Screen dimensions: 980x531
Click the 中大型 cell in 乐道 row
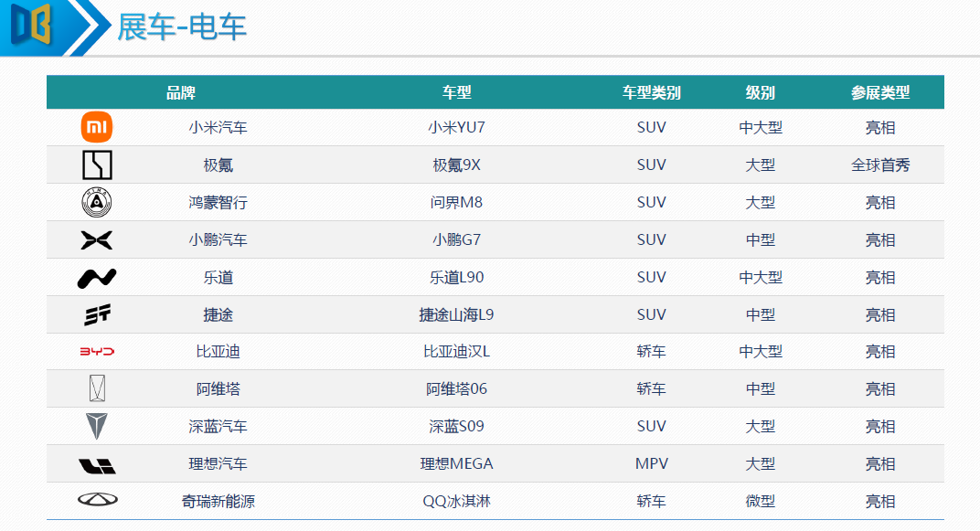tap(760, 277)
